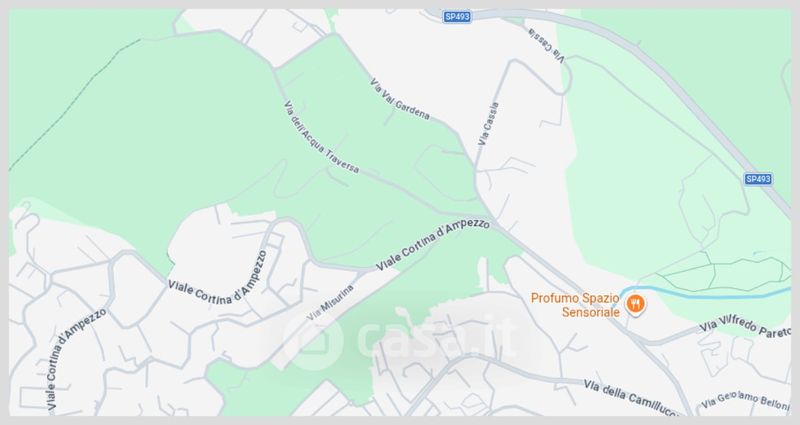Click the Via Val Gardena street label
The image size is (800, 425).
(399, 99)
